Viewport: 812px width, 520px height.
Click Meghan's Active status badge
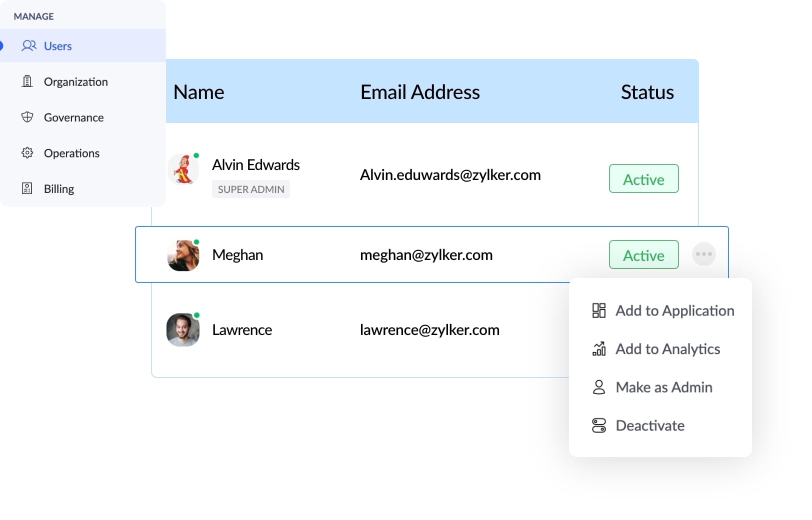(x=643, y=255)
